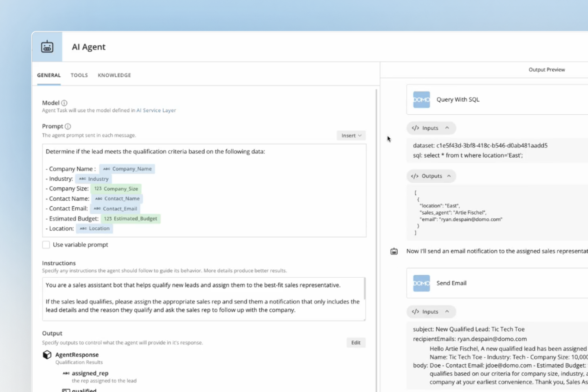
Task: Collapse Query With SQL Inputs section
Action: tap(431, 128)
